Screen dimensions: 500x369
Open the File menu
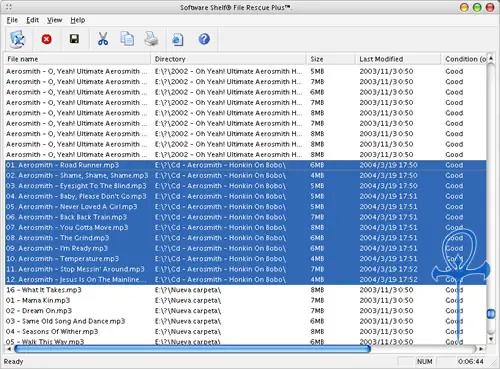tap(12, 20)
